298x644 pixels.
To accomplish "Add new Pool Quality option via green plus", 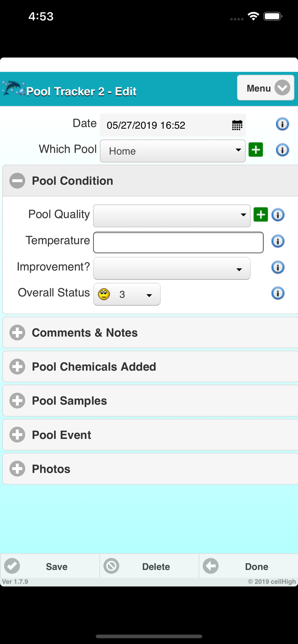I will 261,215.
